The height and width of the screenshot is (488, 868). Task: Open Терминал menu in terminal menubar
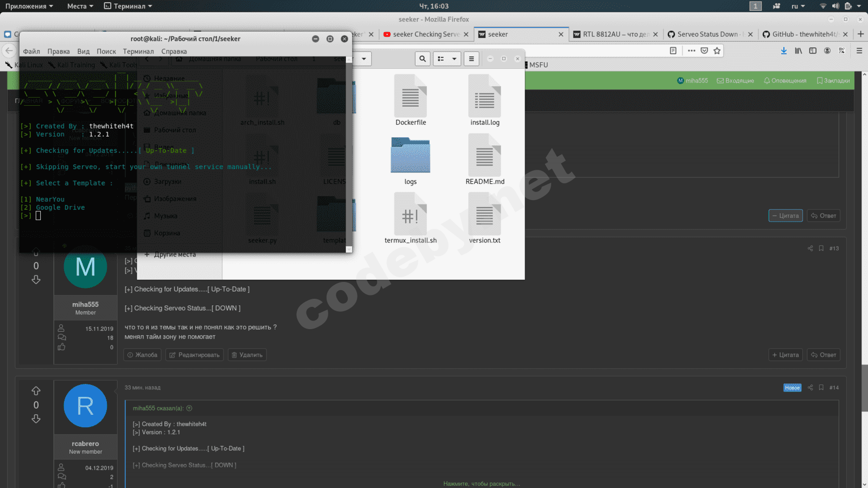pos(138,52)
